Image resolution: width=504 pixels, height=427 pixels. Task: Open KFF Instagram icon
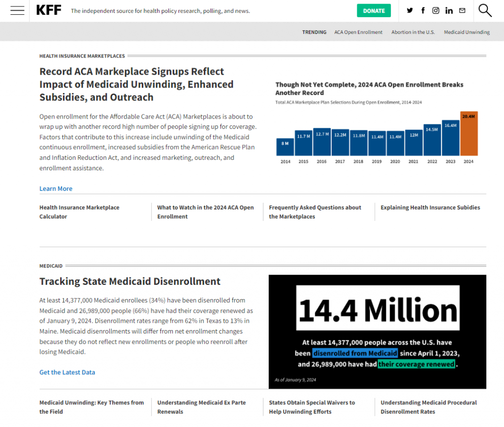[436, 11]
